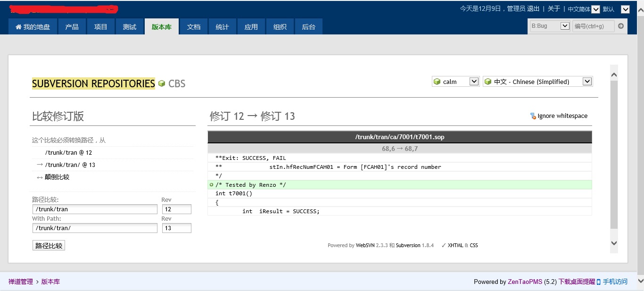Click the Ignore whitespace link
This screenshot has width=644, height=291.
click(562, 116)
